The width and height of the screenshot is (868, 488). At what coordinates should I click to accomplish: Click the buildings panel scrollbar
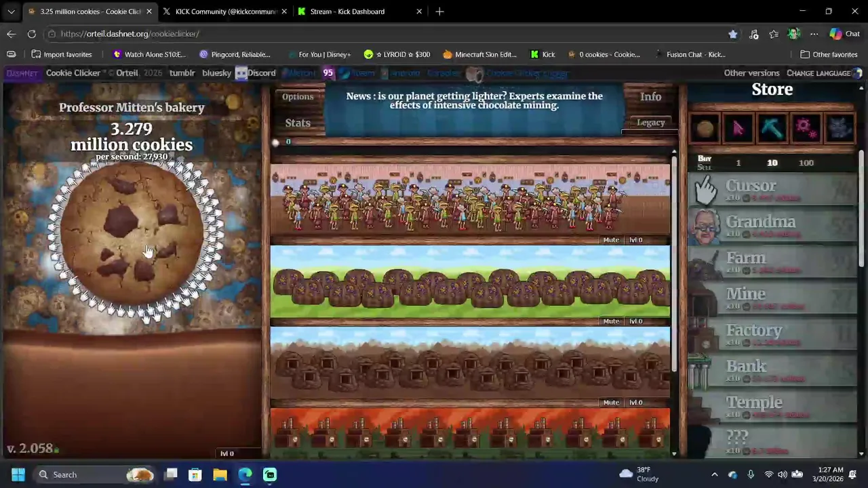[x=673, y=263]
